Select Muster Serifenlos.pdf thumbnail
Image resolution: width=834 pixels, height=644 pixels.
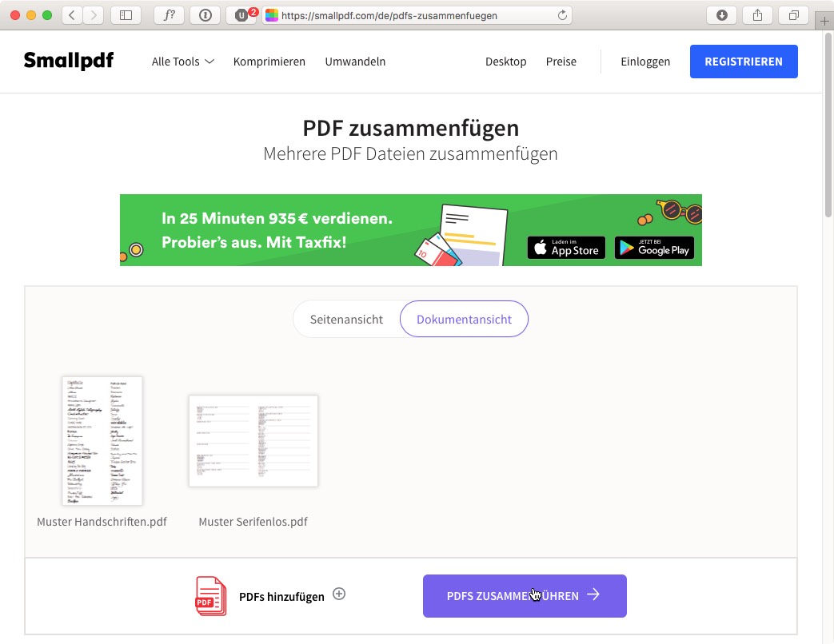[x=253, y=440]
